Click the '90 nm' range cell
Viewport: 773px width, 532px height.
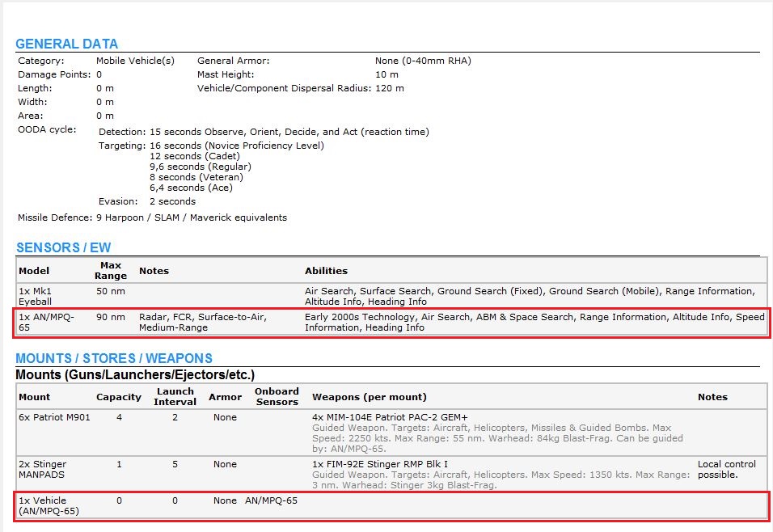pyautogui.click(x=111, y=317)
